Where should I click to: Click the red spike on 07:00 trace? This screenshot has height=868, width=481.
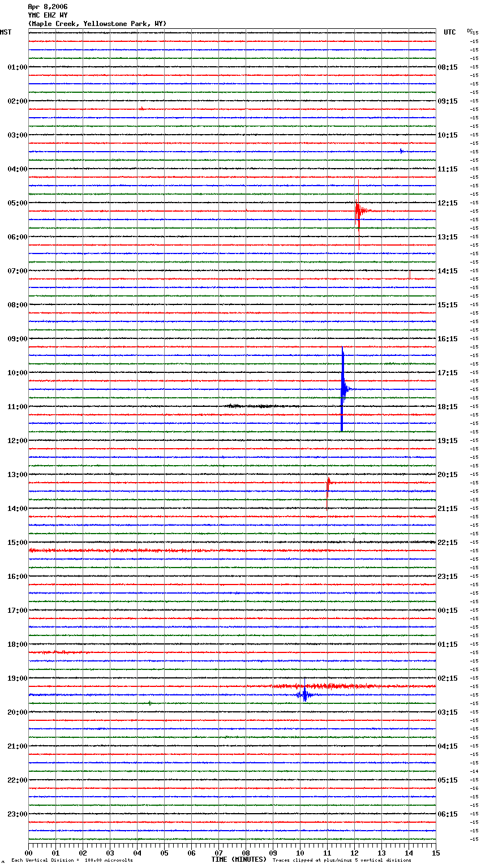coord(410,274)
